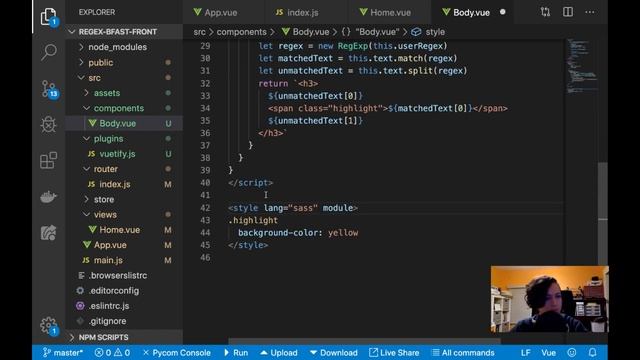Click the webcam video overlay
The width and height of the screenshot is (640, 360).
(x=549, y=299)
